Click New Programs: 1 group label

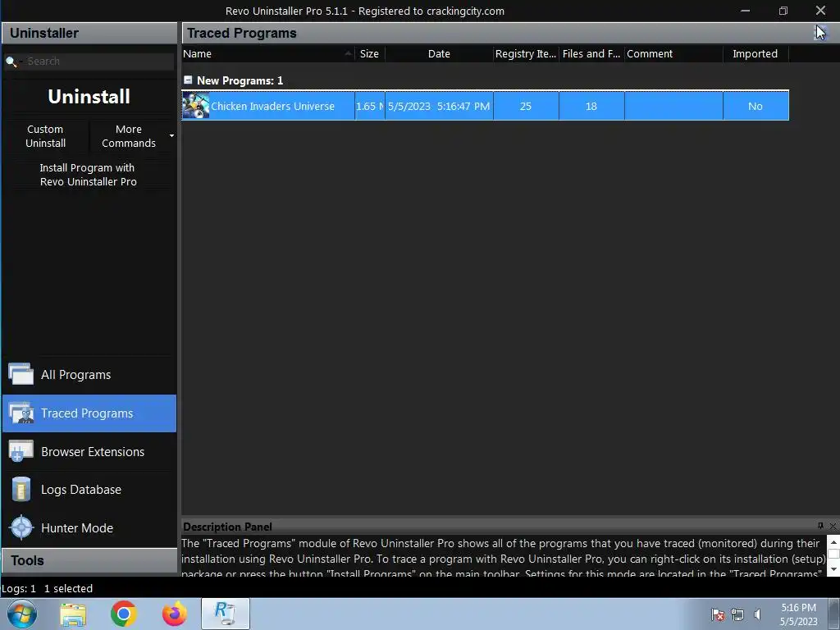pyautogui.click(x=240, y=80)
